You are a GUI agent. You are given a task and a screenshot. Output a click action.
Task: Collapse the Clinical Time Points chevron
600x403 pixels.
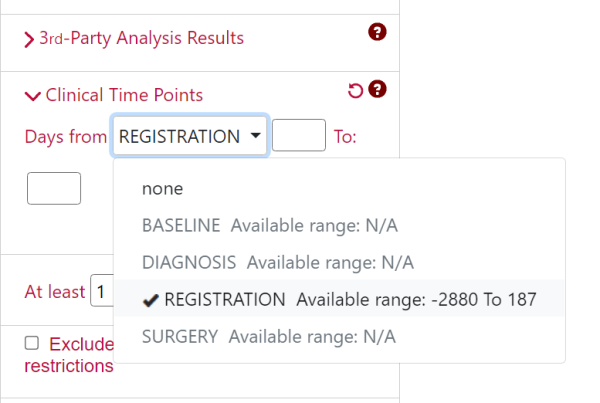point(33,96)
